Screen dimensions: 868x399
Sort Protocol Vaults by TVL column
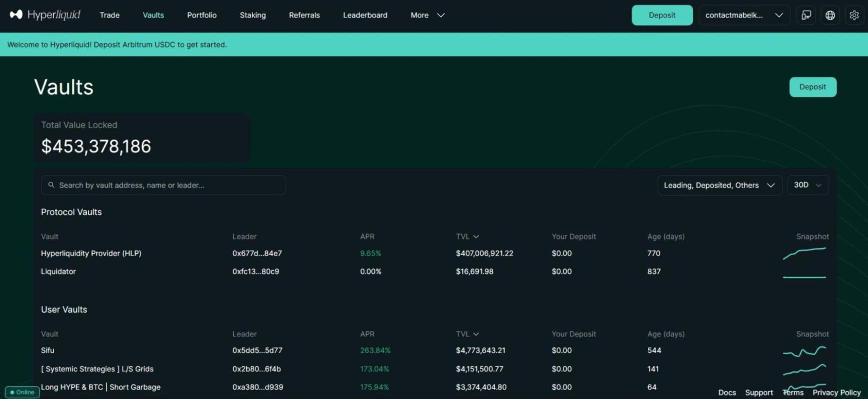pos(467,237)
